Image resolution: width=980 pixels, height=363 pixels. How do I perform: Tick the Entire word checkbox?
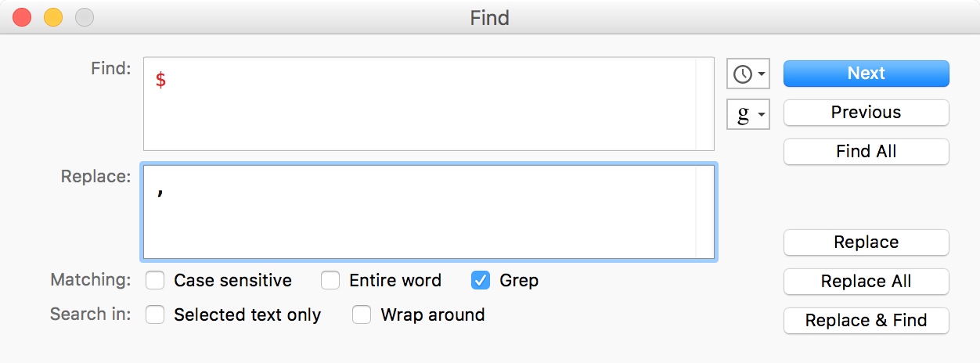click(x=330, y=280)
